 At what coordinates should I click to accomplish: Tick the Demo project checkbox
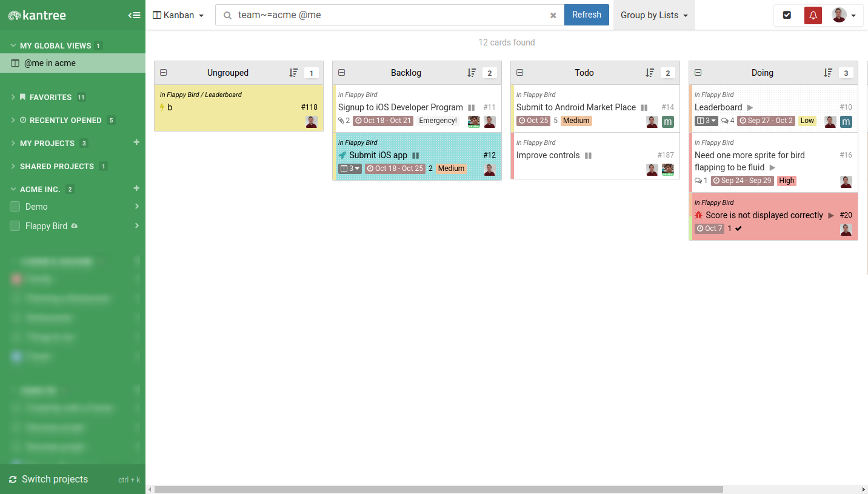point(15,207)
